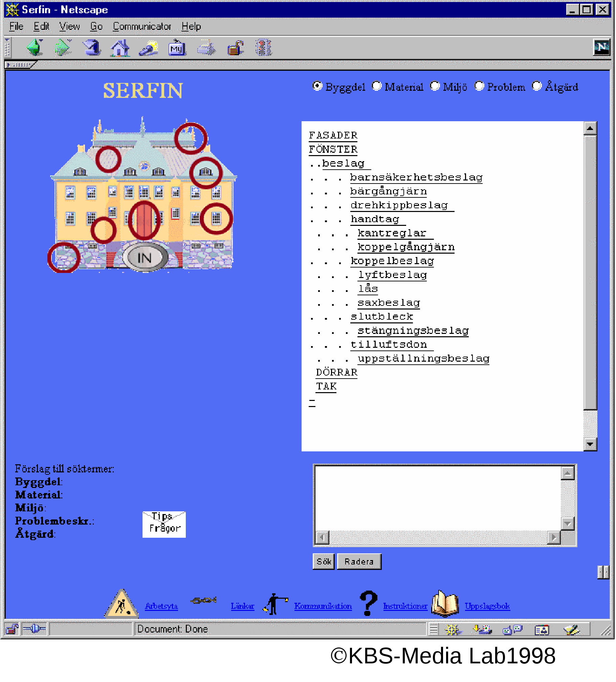
Task: Collapse the navigation toolbar grip handle
Action: click(x=7, y=47)
